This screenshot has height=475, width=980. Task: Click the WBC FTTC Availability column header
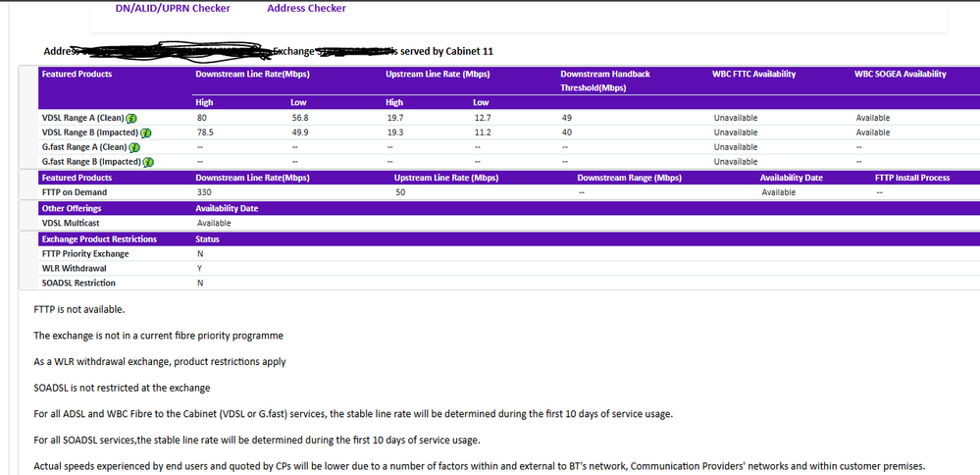pyautogui.click(x=753, y=75)
